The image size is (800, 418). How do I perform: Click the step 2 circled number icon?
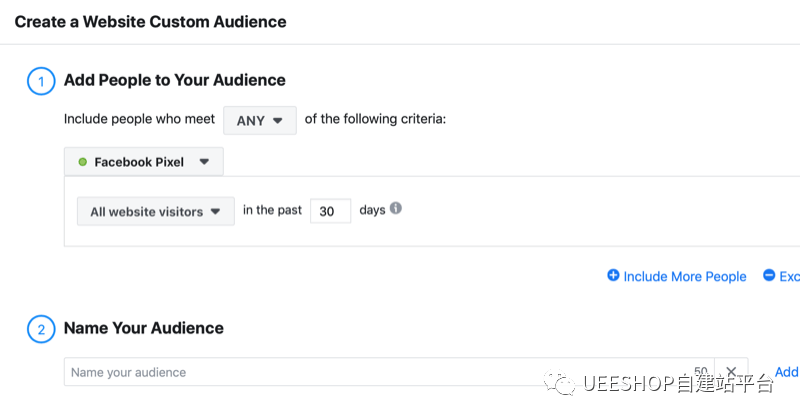pos(41,329)
